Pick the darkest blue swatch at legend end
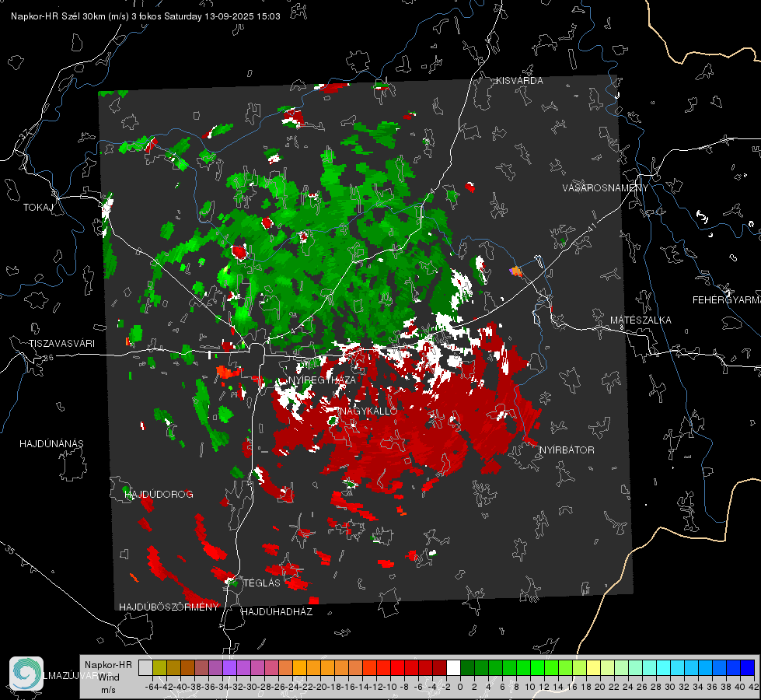 (748, 668)
